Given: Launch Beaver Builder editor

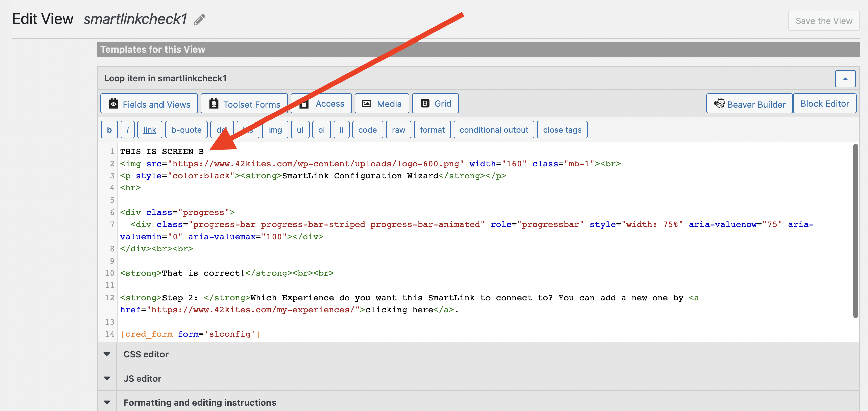Looking at the screenshot, I should (749, 104).
